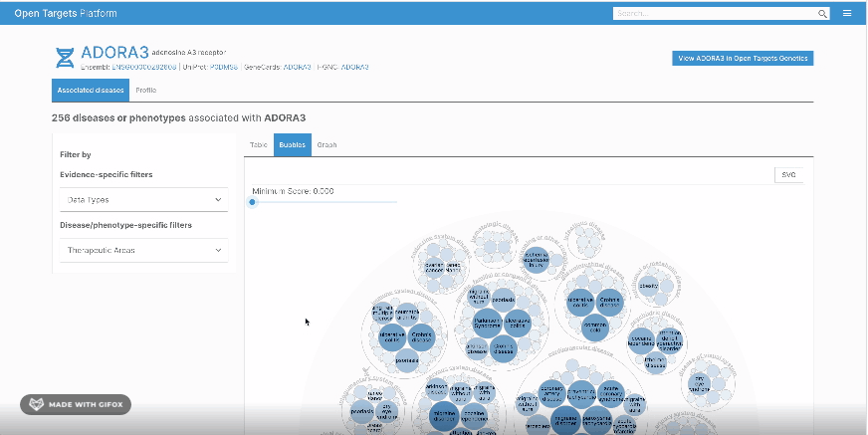Click migraine disorder in nervous system group
The image size is (868, 435).
[444, 417]
